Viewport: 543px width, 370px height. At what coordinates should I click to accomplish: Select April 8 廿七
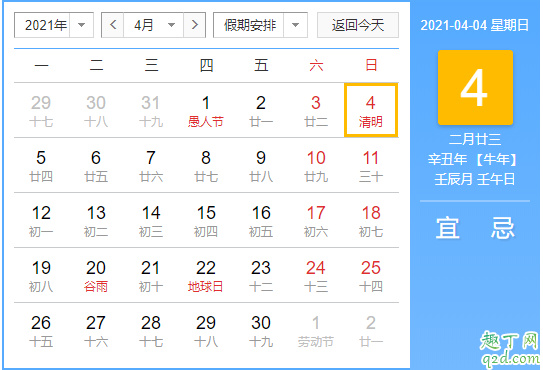(206, 166)
